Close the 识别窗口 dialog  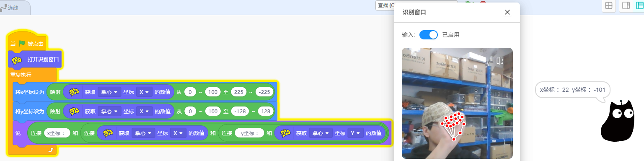(507, 12)
